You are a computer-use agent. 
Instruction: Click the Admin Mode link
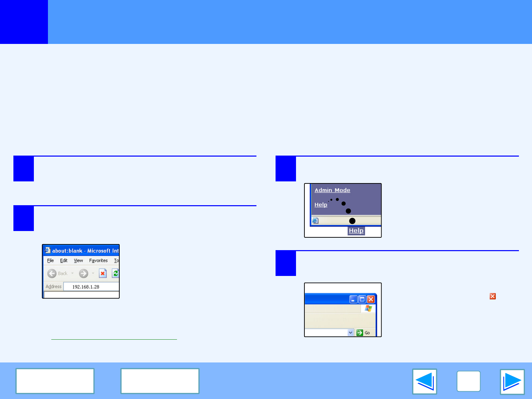point(332,190)
